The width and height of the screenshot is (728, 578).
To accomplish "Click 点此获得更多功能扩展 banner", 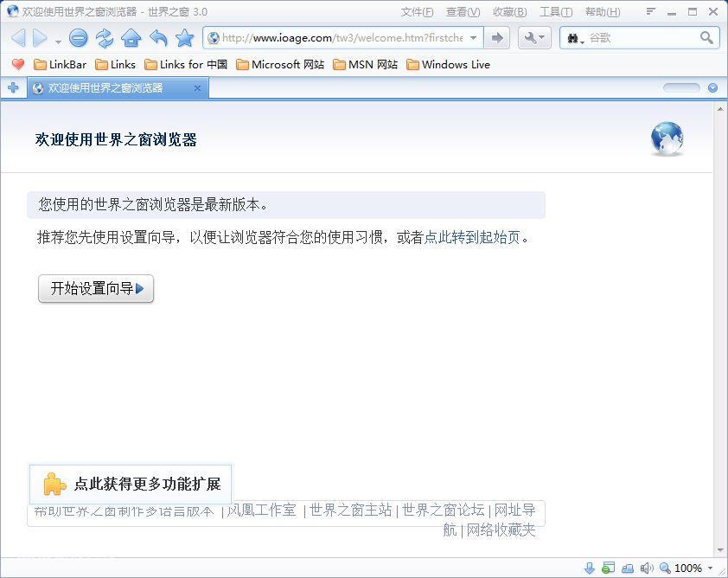I will [131, 485].
